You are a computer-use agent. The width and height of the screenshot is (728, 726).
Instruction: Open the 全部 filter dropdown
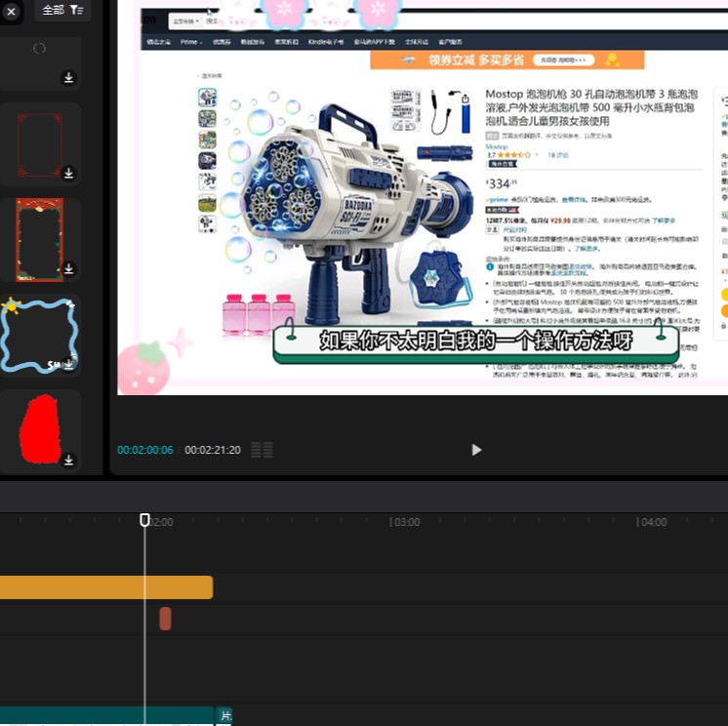62,10
